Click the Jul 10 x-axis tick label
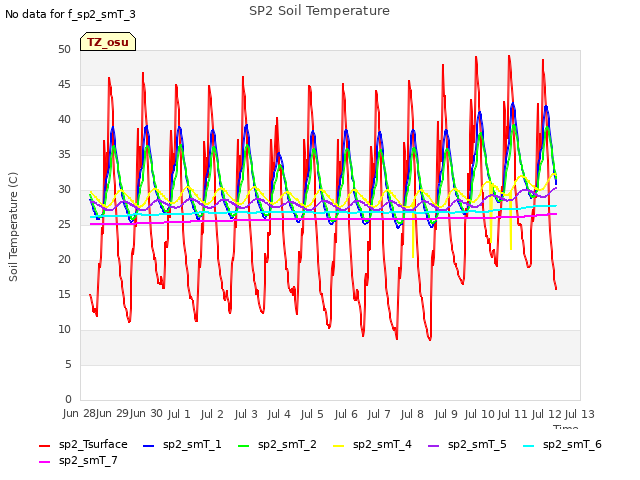 click(480, 414)
